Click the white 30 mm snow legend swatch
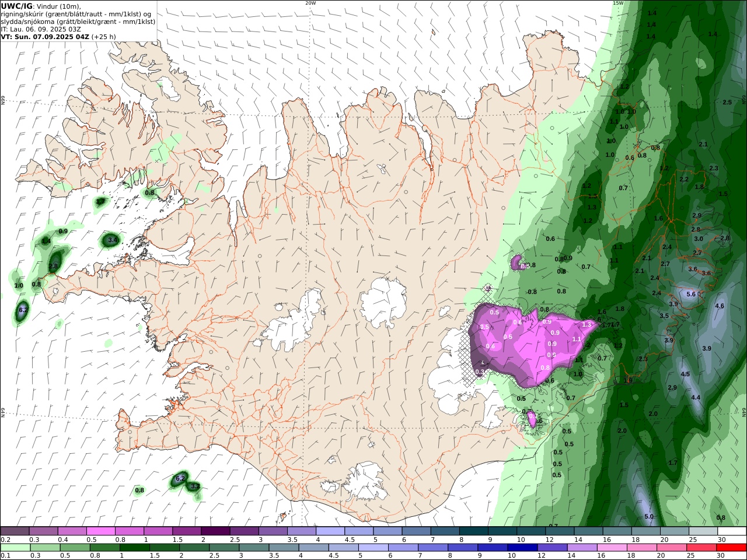 732,531
